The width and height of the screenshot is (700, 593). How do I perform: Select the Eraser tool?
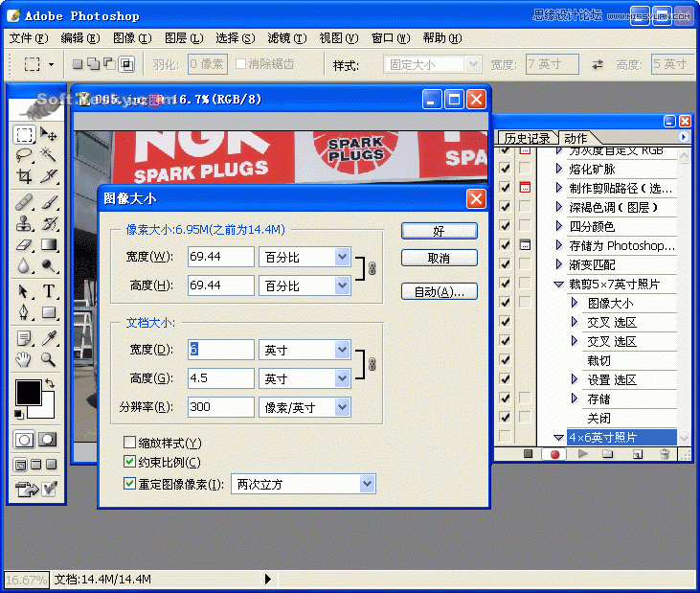24,244
